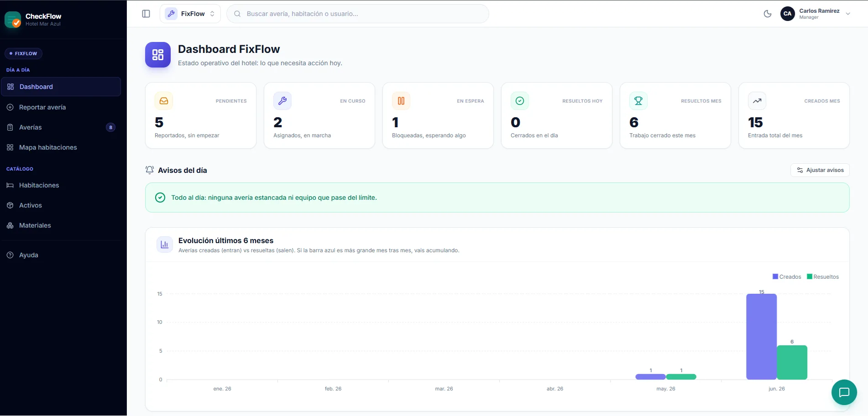Click the Dashboard grid icon in sidebar
The width and height of the screenshot is (868, 416).
point(10,87)
